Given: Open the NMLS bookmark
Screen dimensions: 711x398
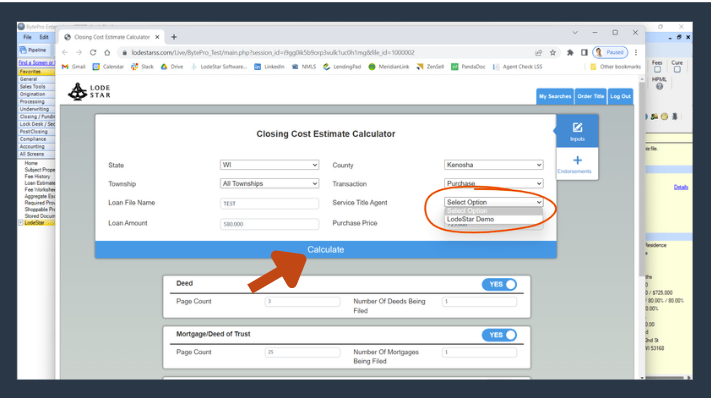Looking at the screenshot, I should pos(304,67).
